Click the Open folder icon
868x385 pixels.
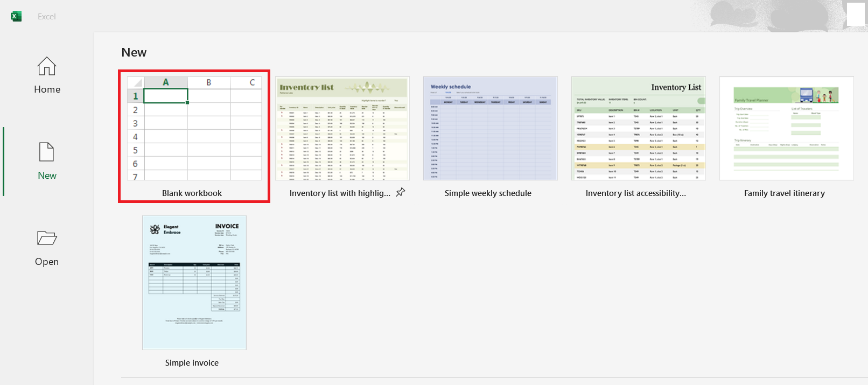47,237
